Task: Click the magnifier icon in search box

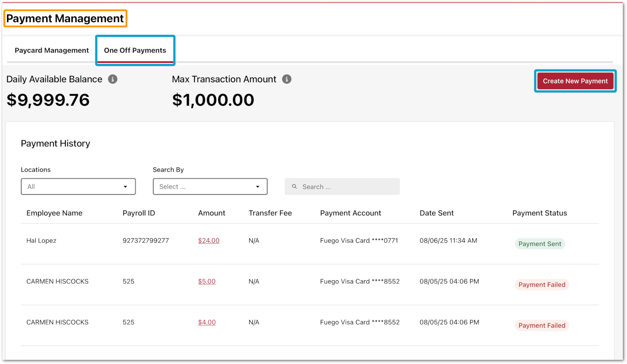Action: coord(295,187)
